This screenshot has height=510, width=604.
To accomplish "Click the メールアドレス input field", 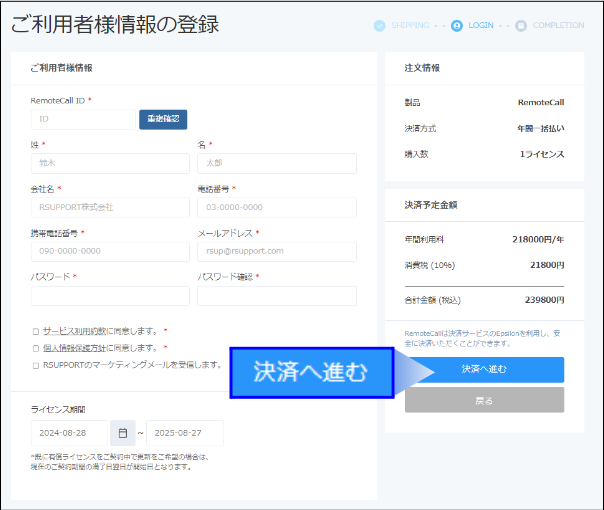I will tap(276, 251).
